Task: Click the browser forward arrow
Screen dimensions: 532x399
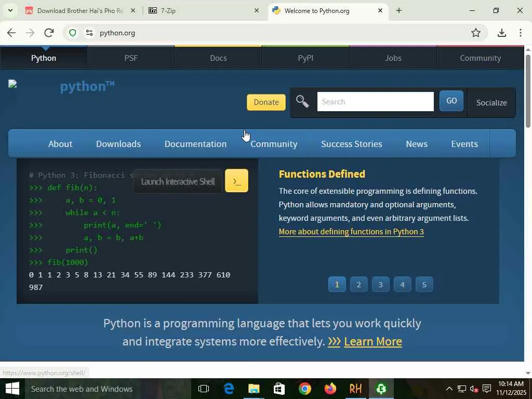Action: (30, 33)
